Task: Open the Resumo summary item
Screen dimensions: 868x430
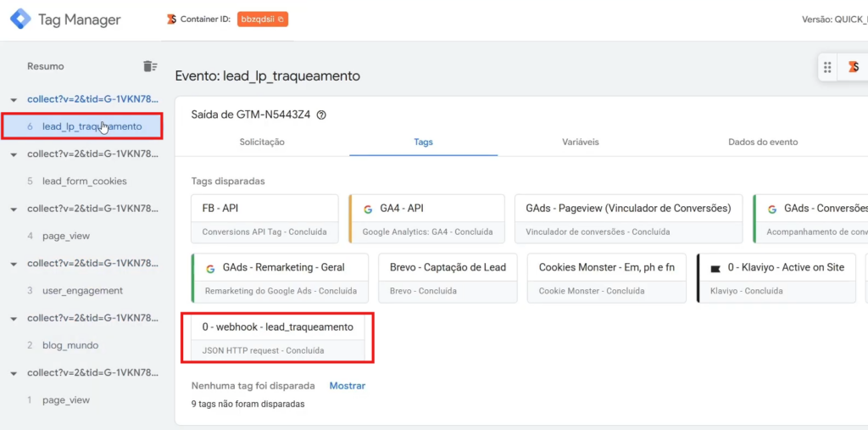Action: pyautogui.click(x=46, y=66)
